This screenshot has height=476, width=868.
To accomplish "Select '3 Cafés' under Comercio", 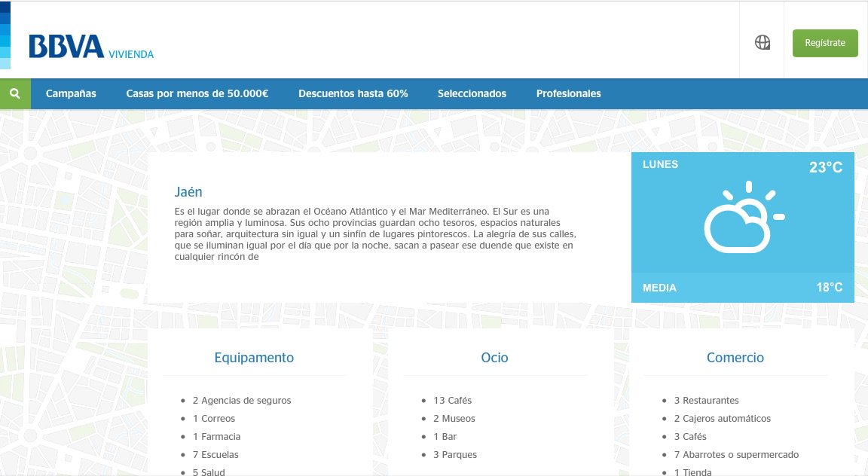I will tap(690, 437).
